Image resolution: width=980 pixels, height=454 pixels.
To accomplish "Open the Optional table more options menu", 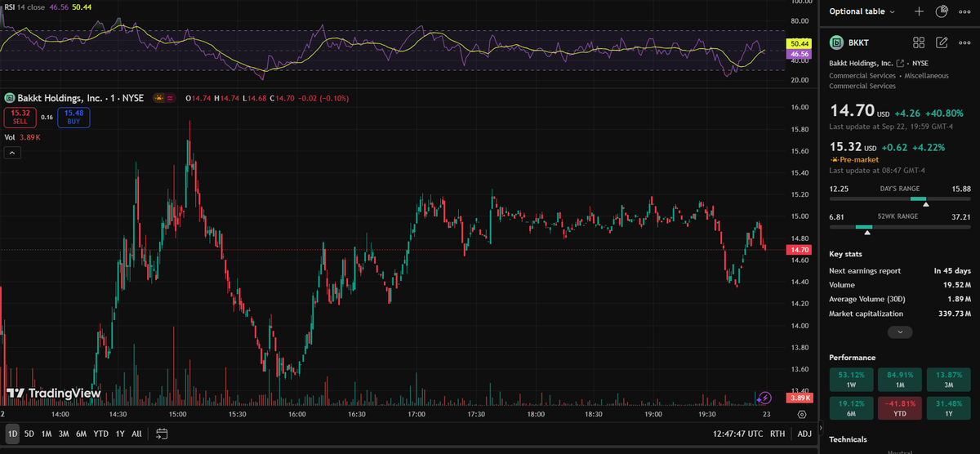I will coord(964,11).
